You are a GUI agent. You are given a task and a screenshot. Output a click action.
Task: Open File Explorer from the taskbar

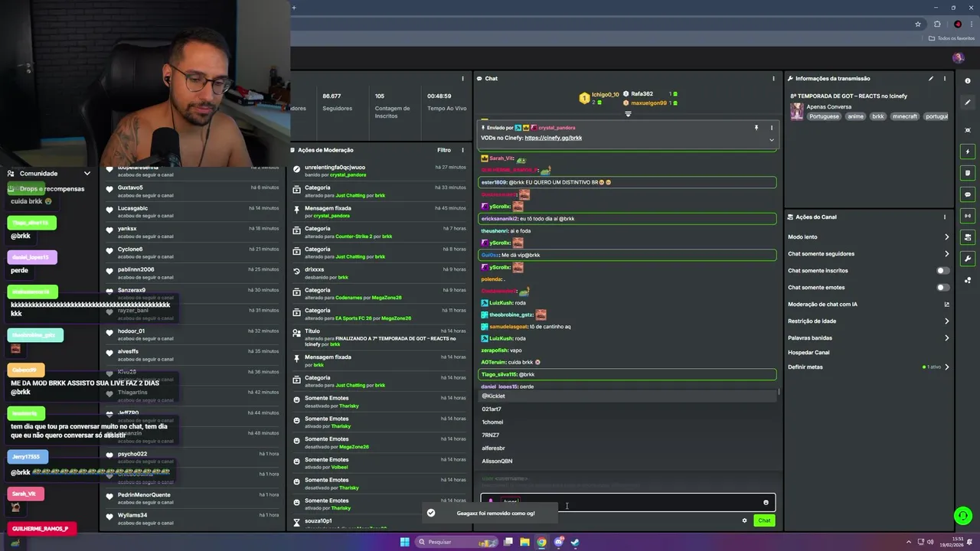524,542
